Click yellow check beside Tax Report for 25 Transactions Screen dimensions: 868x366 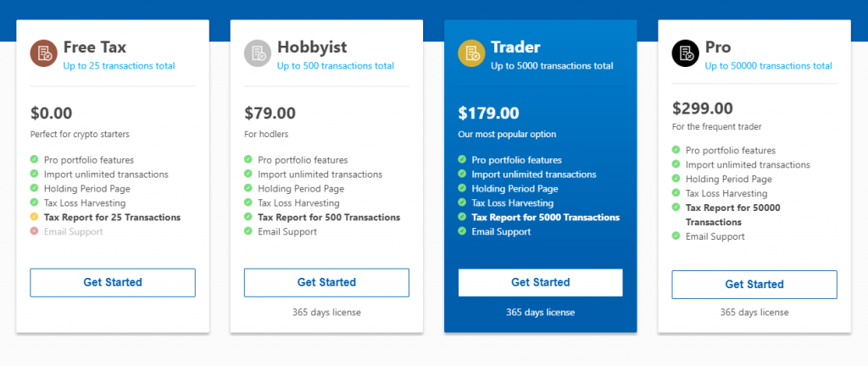[34, 217]
